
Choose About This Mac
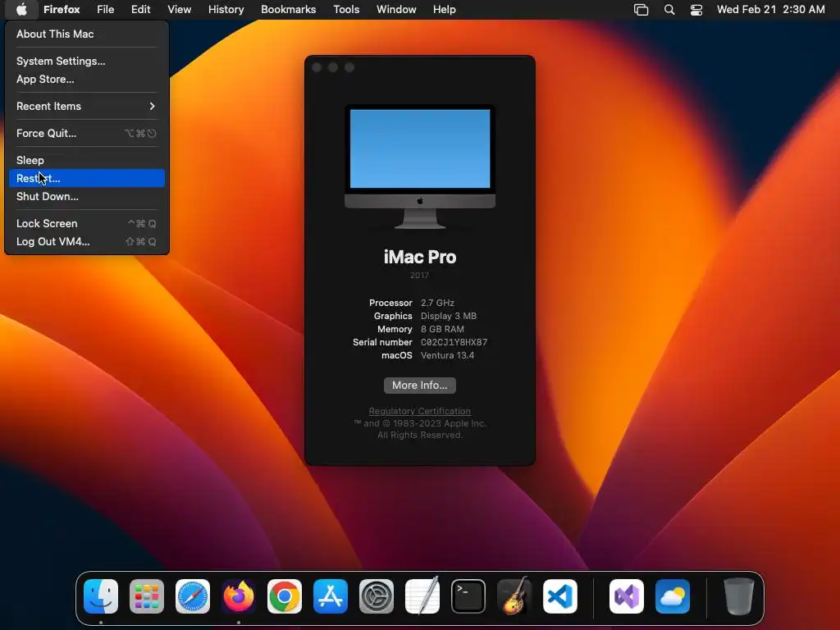[87, 34]
